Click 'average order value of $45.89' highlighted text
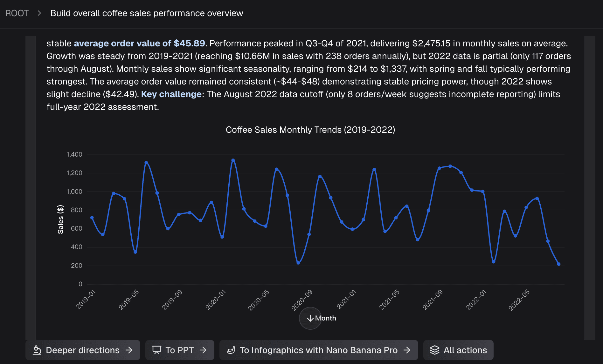603x364 pixels. point(139,44)
